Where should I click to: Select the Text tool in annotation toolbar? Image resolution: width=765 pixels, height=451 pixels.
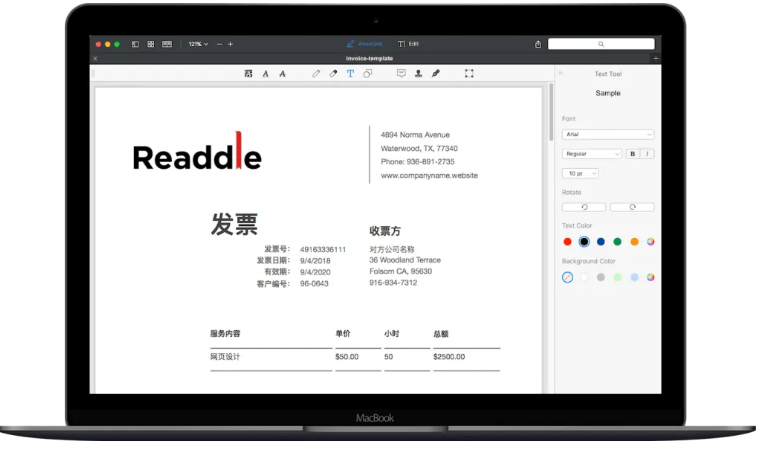350,74
